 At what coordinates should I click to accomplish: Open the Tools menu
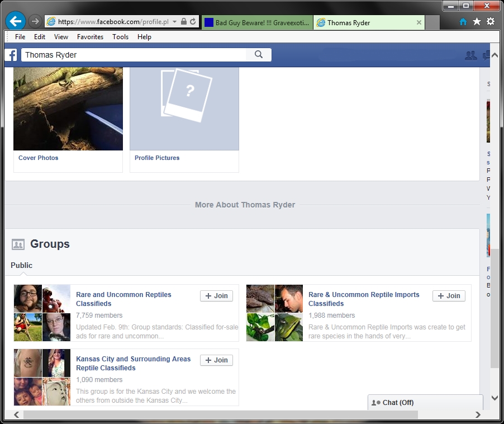click(x=120, y=37)
